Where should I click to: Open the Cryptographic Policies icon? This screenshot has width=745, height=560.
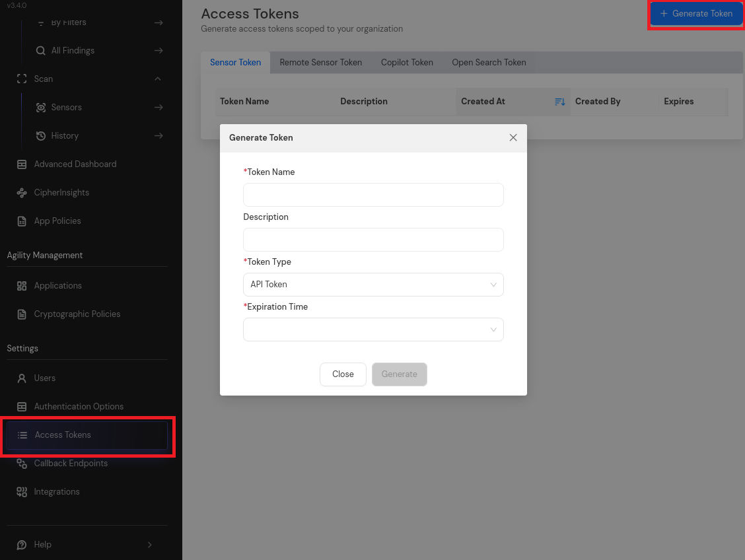(x=22, y=314)
